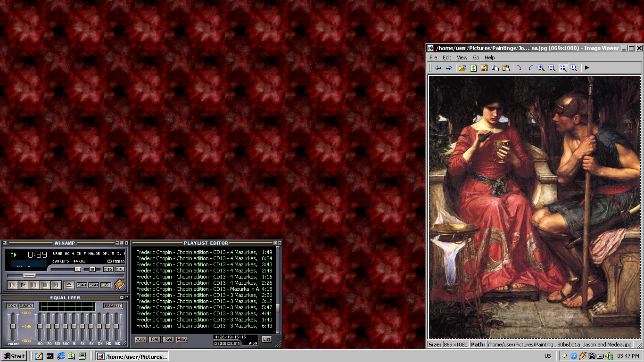This screenshot has height=362, width=644.
Task: Click the US keyboard layout indicator
Action: 548,356
